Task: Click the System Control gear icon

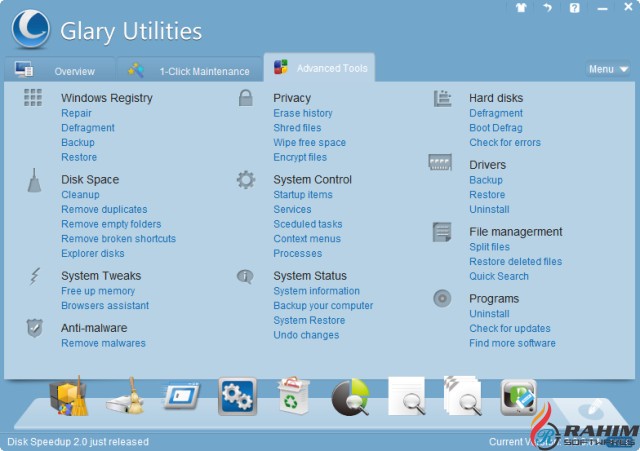Action: click(x=246, y=180)
